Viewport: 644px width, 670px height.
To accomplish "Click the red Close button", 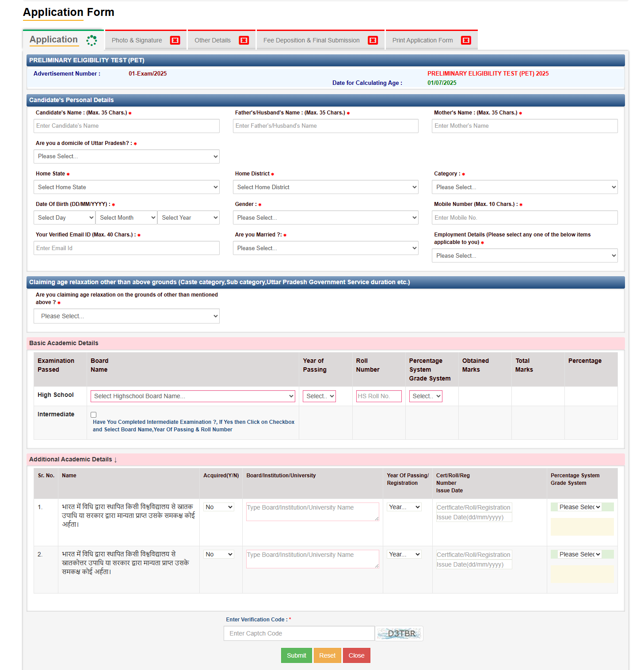I will point(357,655).
